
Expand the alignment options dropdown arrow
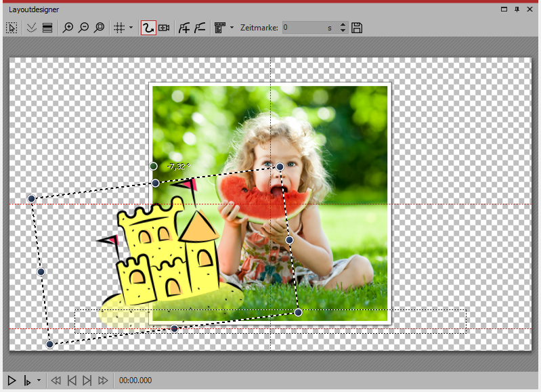tap(232, 27)
